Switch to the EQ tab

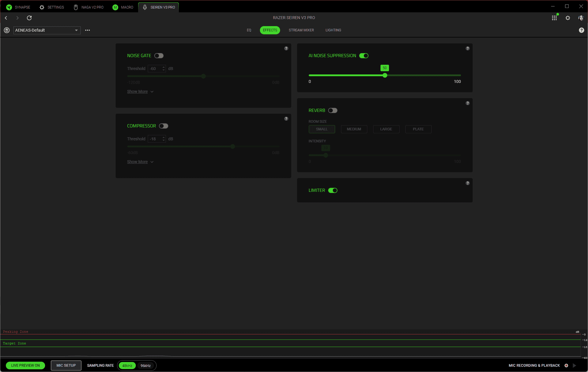(x=249, y=30)
